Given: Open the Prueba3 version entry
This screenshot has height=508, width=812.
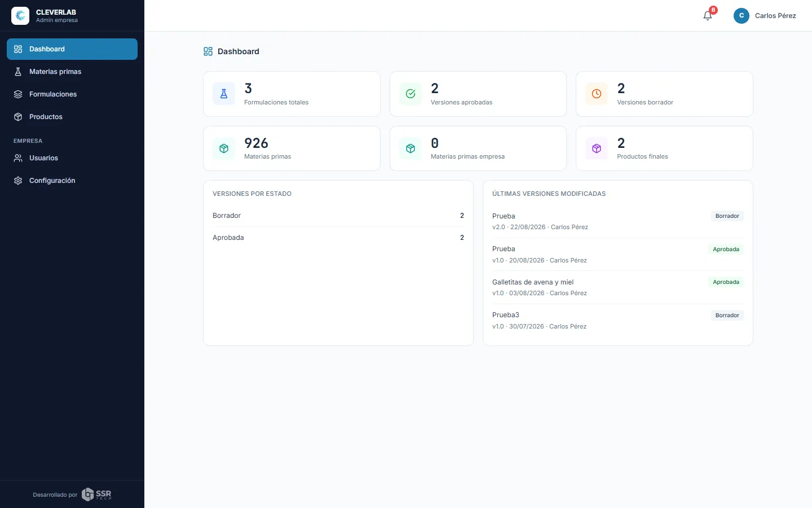Looking at the screenshot, I should (617, 321).
